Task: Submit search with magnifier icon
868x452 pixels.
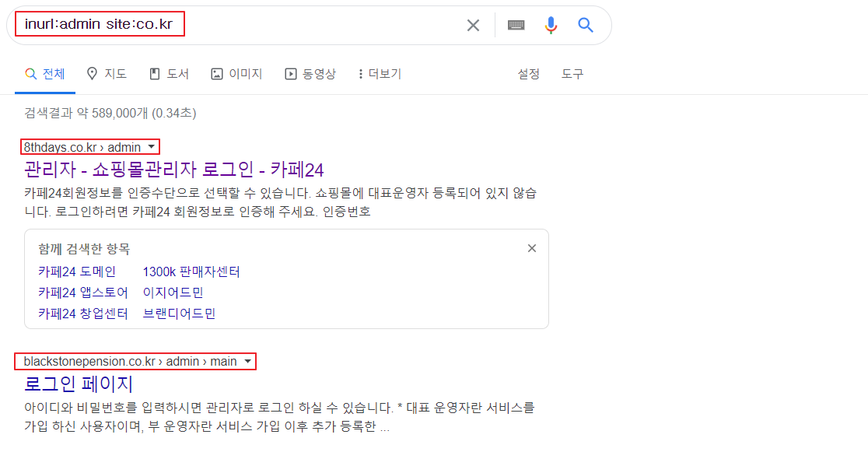Action: coord(586,25)
